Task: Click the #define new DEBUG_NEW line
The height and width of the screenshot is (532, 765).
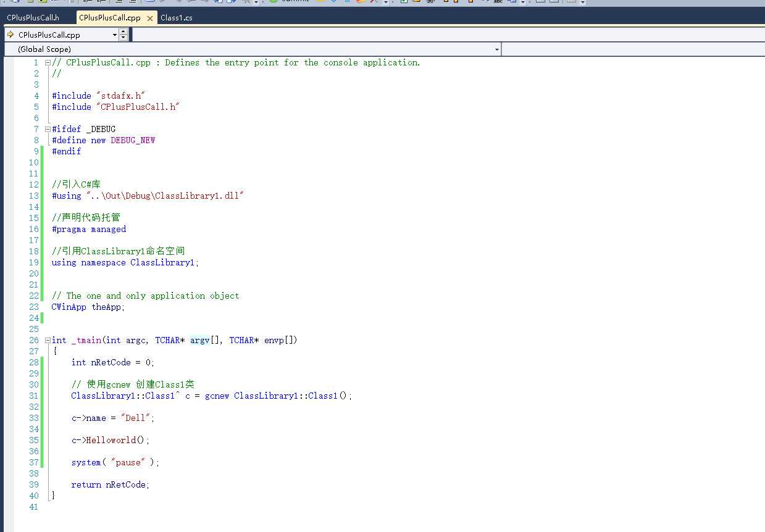Action: (x=103, y=140)
